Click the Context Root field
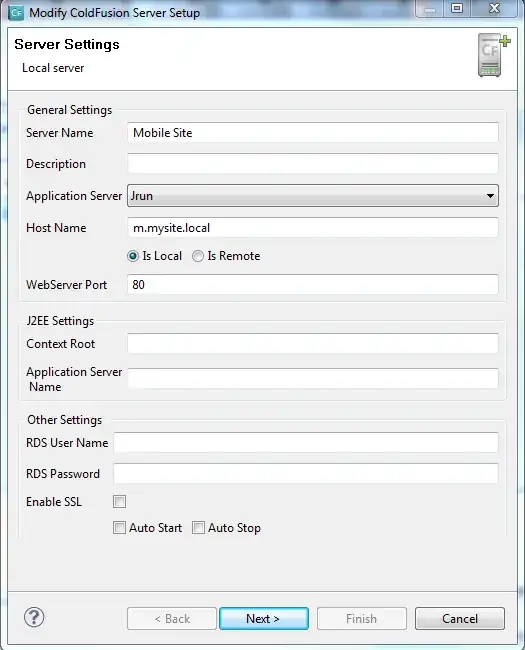Viewport: 525px width, 650px height. [313, 344]
